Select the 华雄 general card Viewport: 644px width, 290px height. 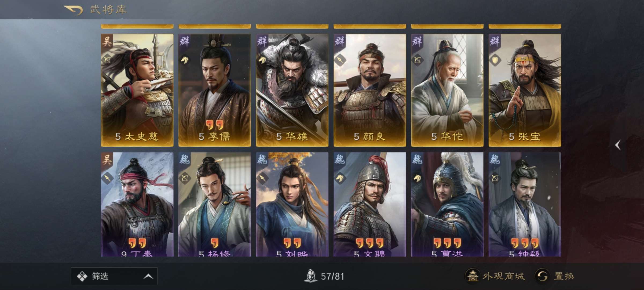[x=292, y=90]
